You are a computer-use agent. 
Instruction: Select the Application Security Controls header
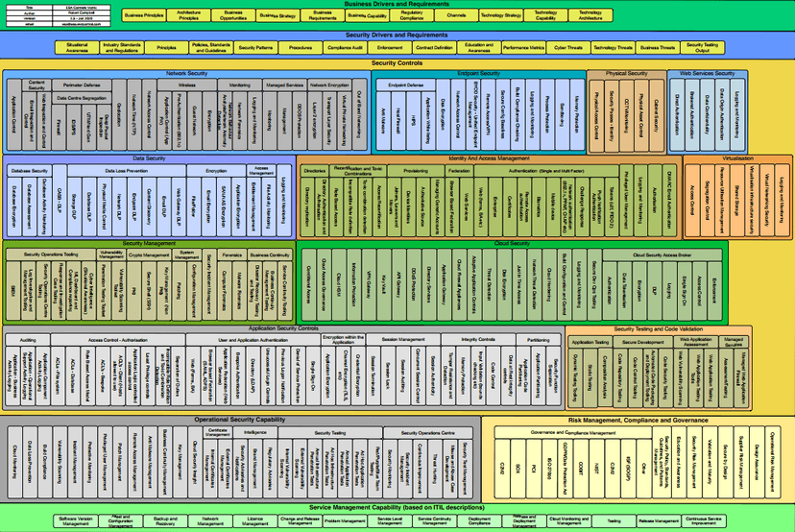click(x=282, y=328)
